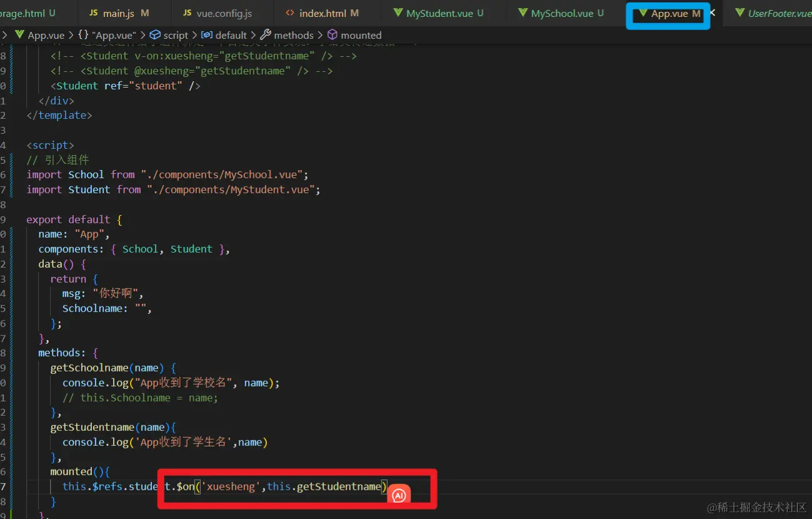Open the default breadcrumb
812x519 pixels.
tap(224, 35)
